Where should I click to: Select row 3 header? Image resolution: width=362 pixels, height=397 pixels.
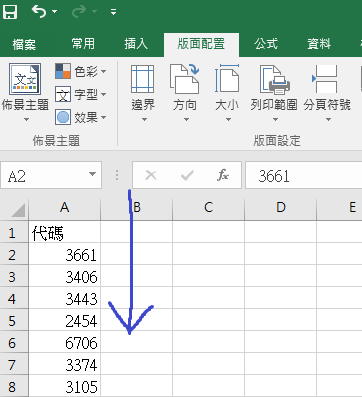point(14,276)
